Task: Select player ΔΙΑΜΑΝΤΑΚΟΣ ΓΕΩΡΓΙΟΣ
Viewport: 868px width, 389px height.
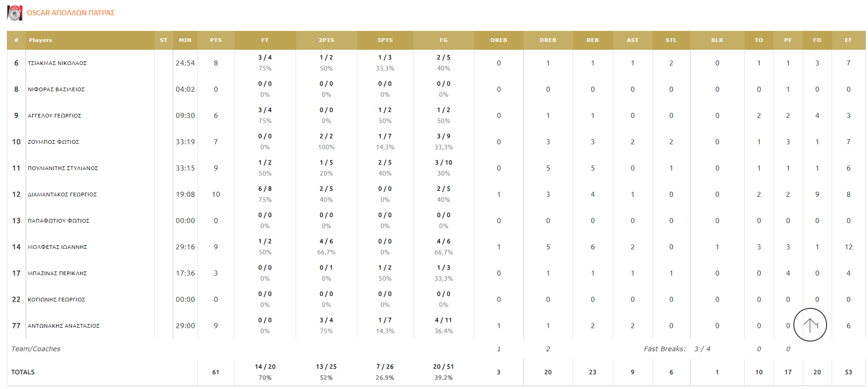Action: tap(62, 194)
